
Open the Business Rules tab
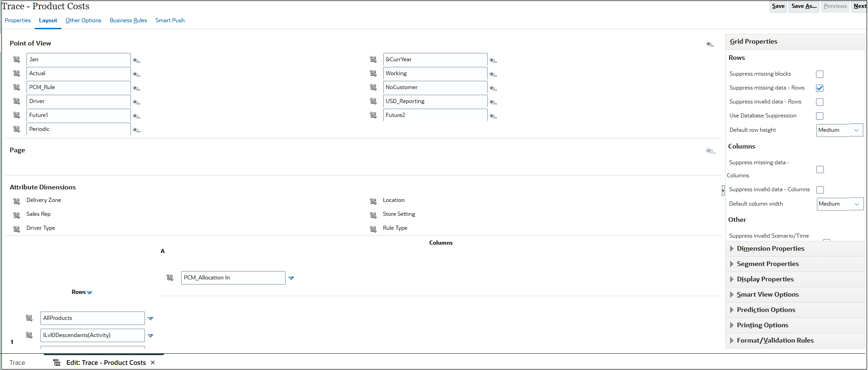128,20
